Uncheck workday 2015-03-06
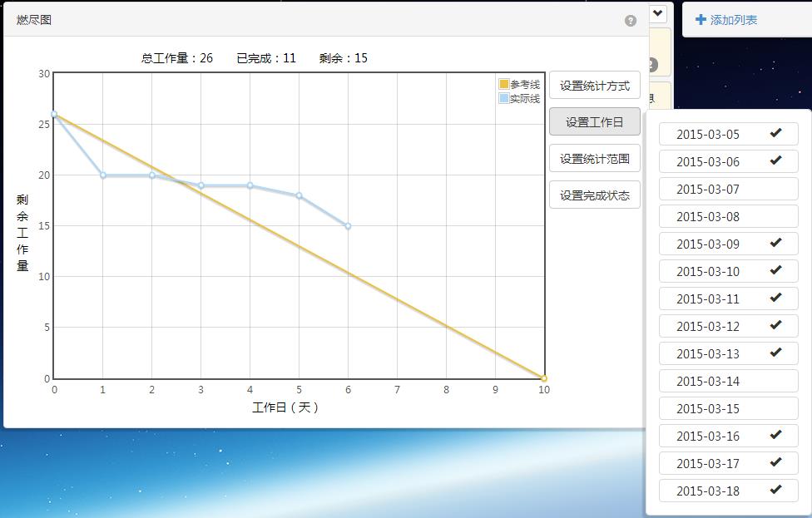This screenshot has height=518, width=812. pos(728,161)
